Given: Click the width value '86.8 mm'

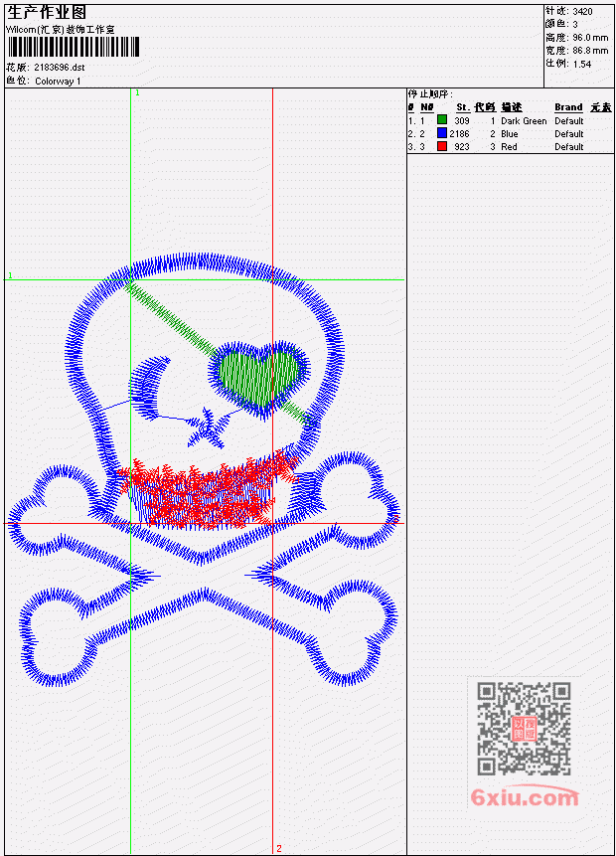Looking at the screenshot, I should (590, 51).
